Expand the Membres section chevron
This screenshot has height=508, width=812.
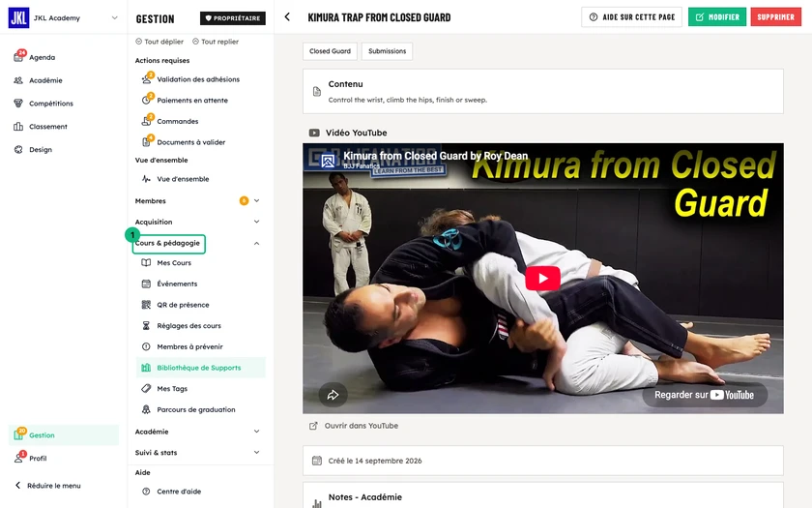point(256,200)
